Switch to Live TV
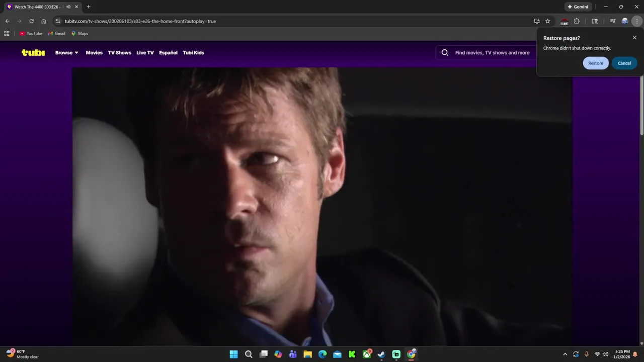 click(145, 53)
